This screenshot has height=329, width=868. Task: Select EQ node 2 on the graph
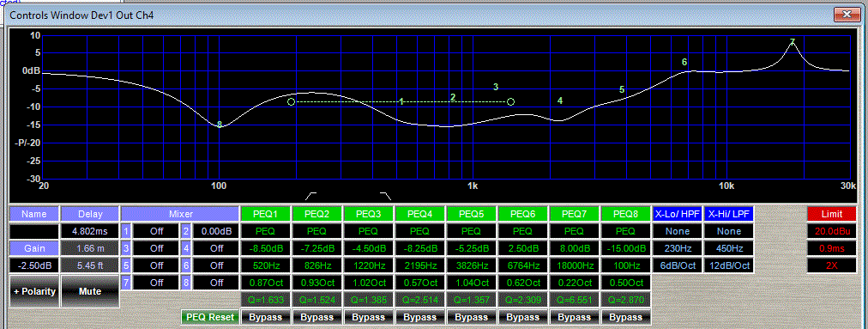453,98
